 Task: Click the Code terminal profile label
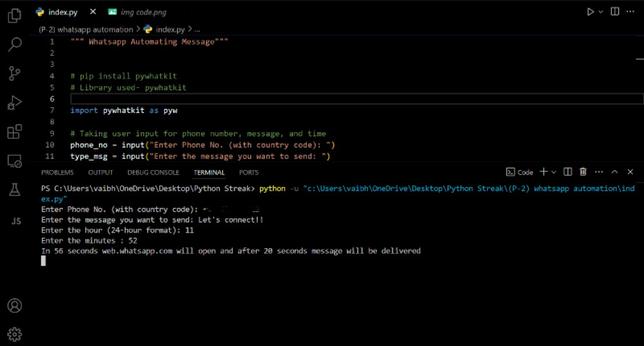coord(520,172)
